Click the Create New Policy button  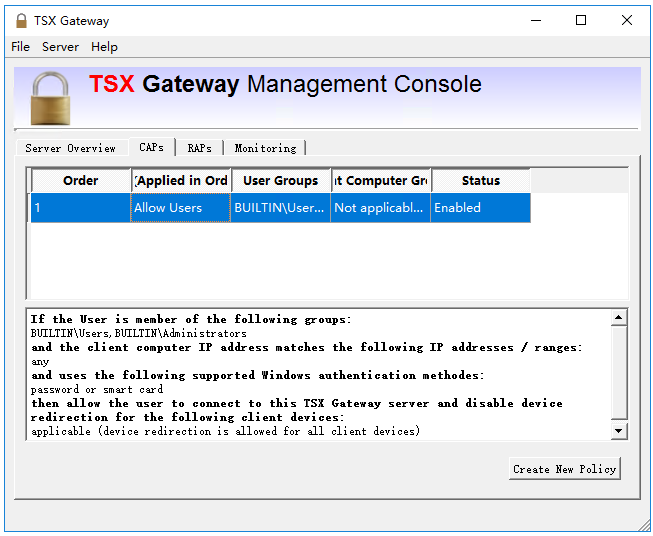coord(565,469)
